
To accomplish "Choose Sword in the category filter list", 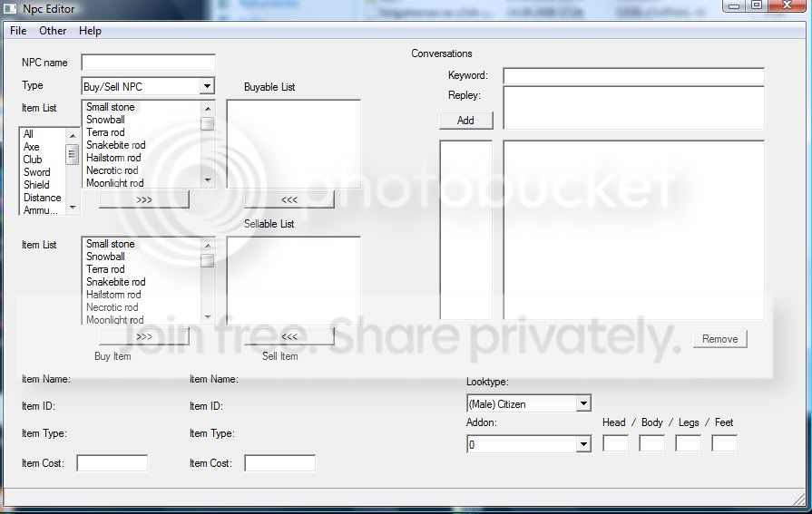I will 37,172.
